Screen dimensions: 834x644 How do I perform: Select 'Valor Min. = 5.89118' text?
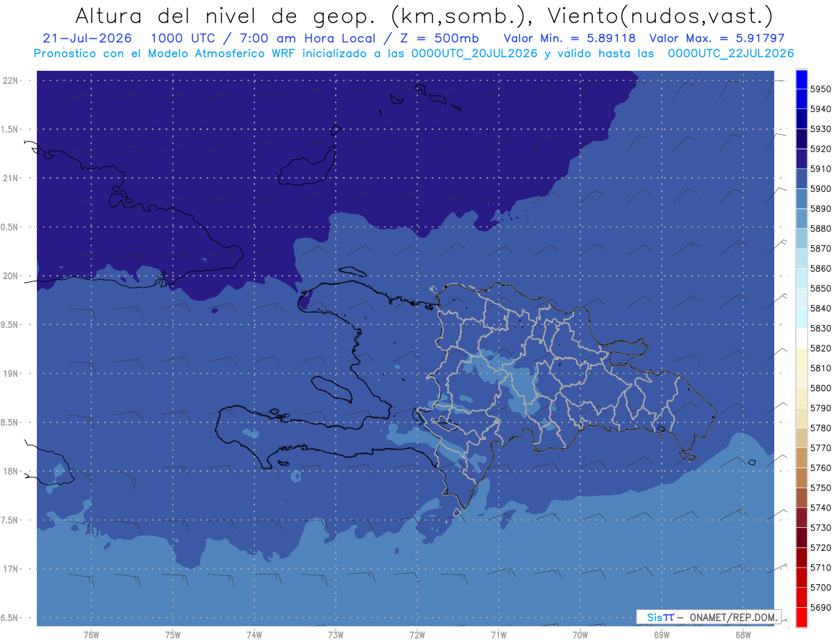[569, 38]
